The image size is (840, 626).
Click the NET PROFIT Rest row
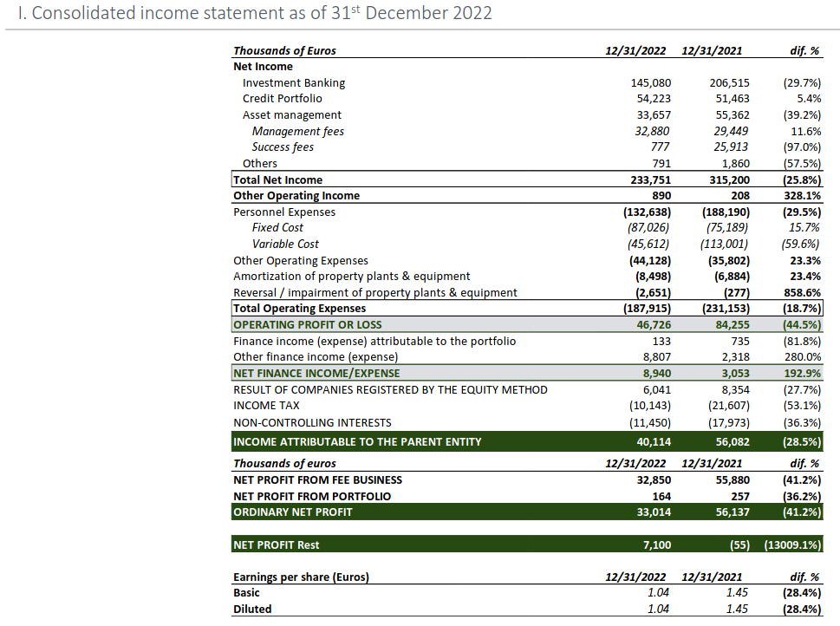(527, 544)
